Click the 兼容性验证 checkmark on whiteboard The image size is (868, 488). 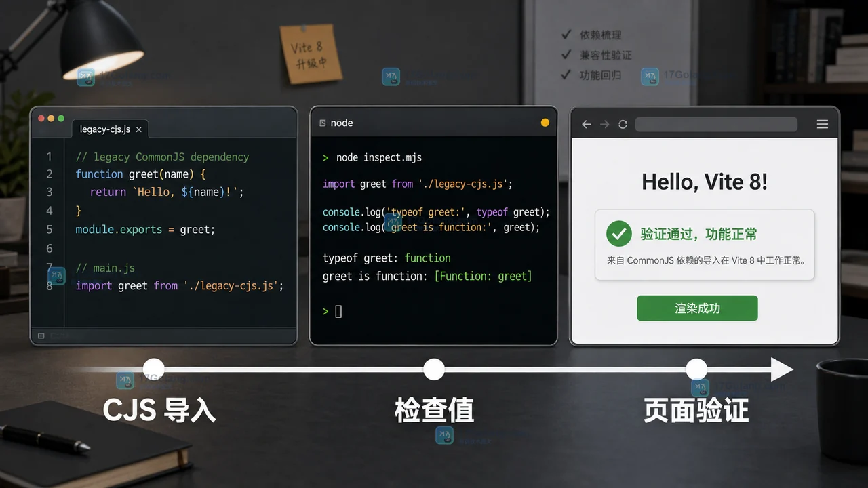tap(566, 54)
